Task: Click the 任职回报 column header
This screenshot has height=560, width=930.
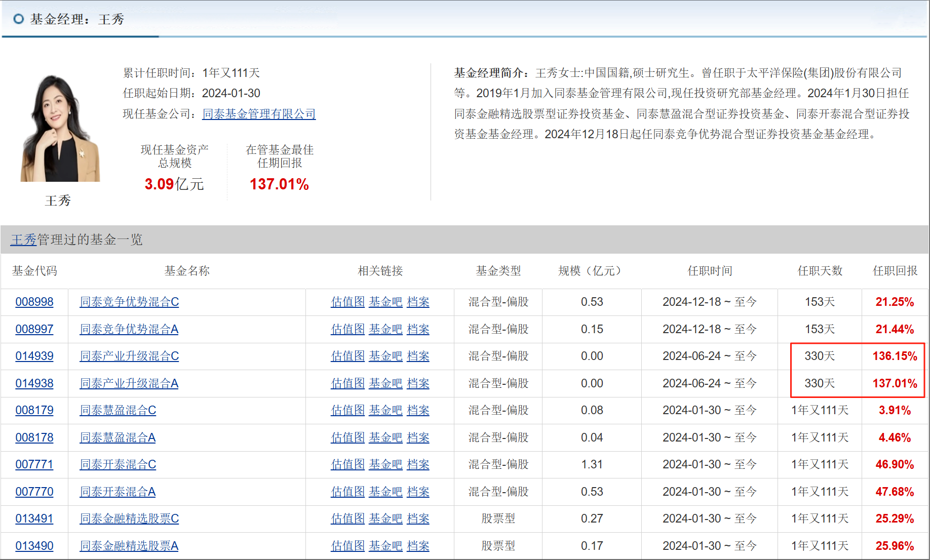Action: pos(895,271)
